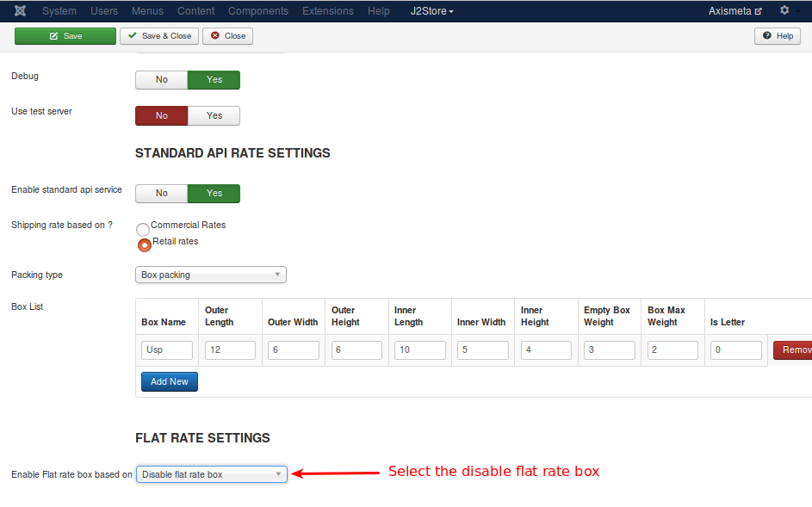Screen dimensions: 812x507
Task: Open the J2Store dropdown menu
Action: [x=431, y=11]
